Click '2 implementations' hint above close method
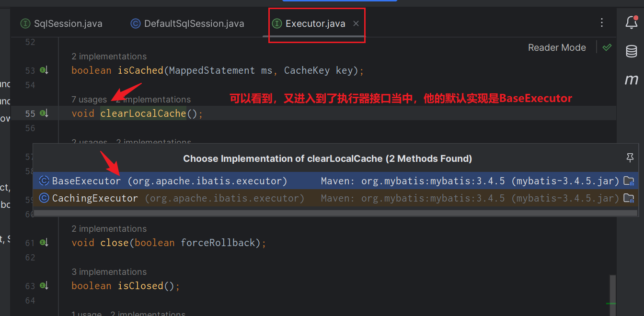 click(109, 229)
